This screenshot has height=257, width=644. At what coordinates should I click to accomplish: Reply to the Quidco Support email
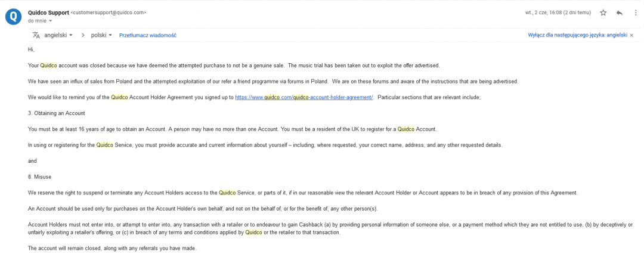coord(620,13)
